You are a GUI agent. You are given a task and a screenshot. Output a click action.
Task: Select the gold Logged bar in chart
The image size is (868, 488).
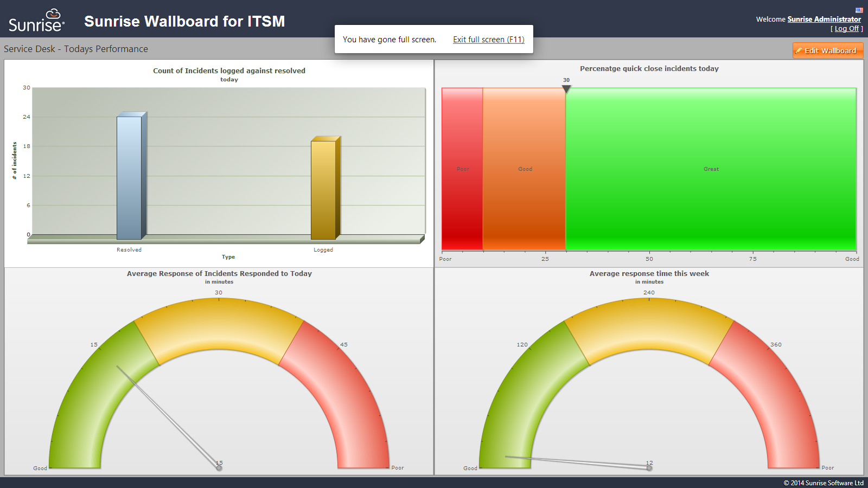tap(325, 188)
